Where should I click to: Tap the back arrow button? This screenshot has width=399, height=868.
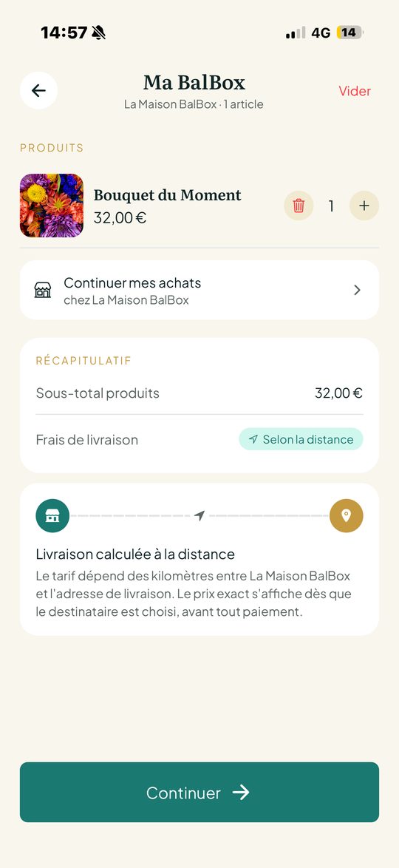click(x=38, y=90)
